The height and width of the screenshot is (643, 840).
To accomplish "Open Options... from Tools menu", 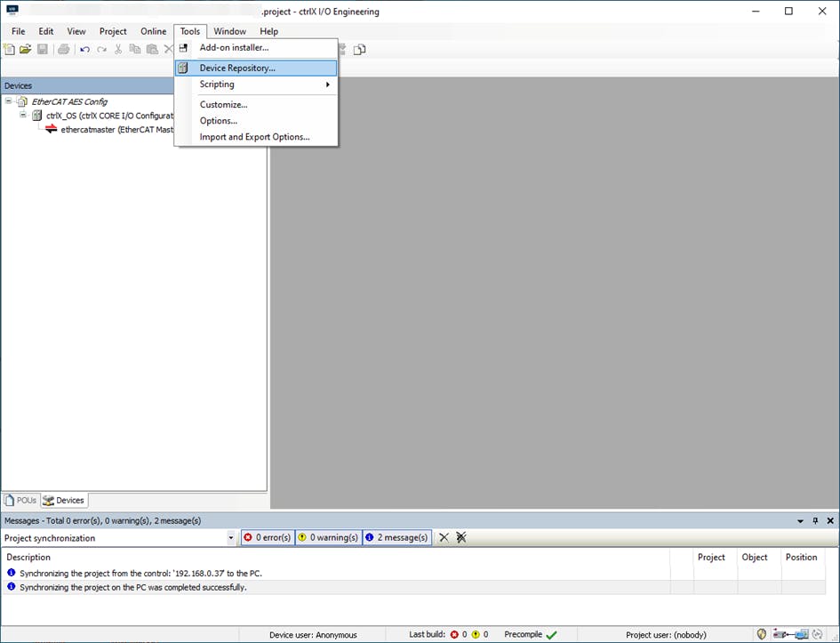I will tap(256, 121).
